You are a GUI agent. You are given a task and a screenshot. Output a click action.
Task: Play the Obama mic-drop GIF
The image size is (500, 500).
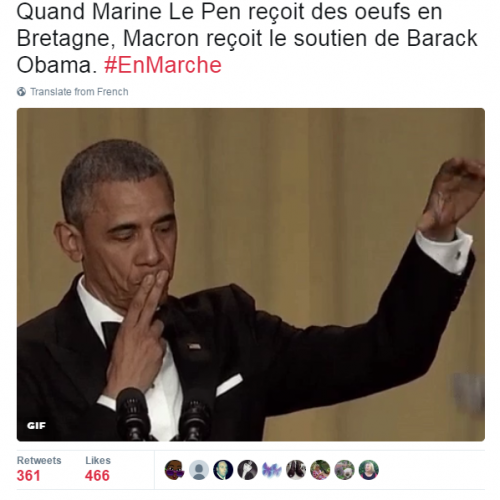(251, 275)
